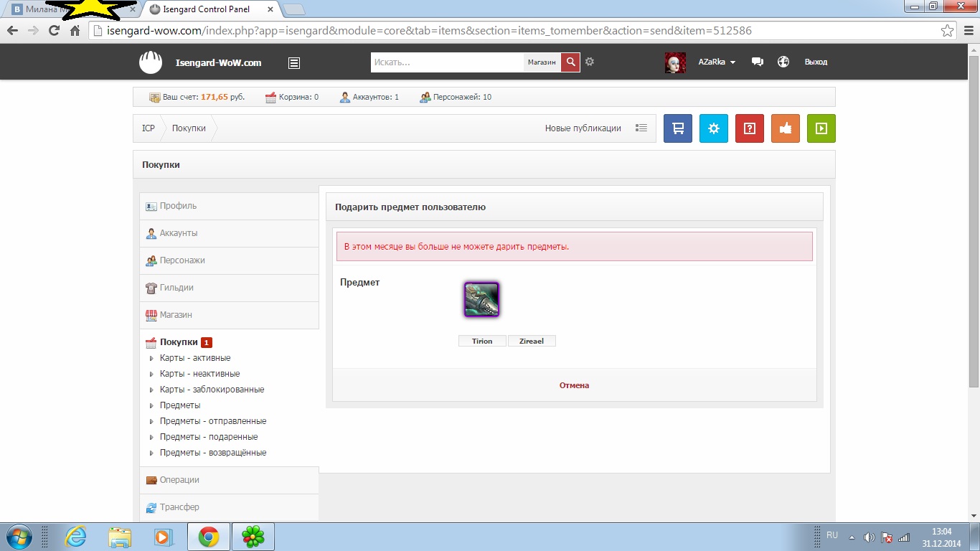
Task: Select the Tirion realm button
Action: click(x=482, y=342)
